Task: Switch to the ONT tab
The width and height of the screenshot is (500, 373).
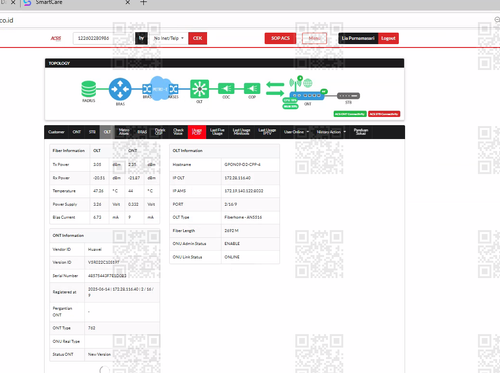Action: (77, 132)
